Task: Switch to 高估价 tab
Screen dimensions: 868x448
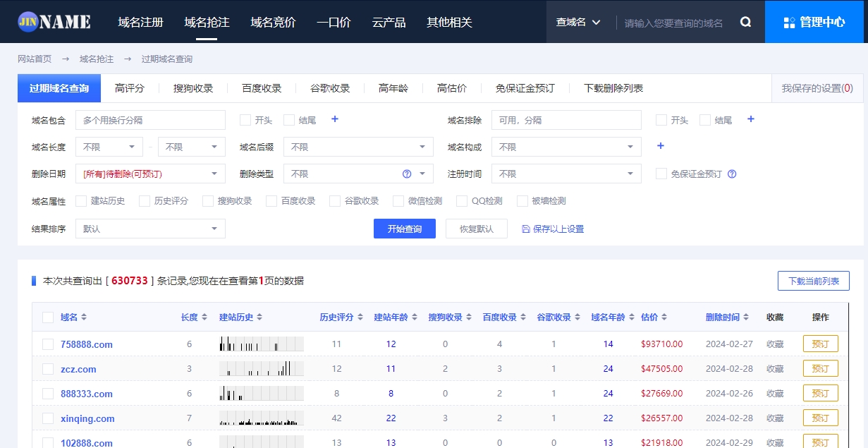Action: tap(452, 88)
